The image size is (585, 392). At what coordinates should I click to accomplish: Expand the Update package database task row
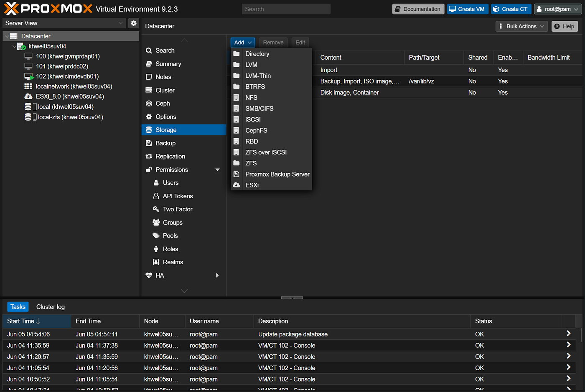[568, 334]
